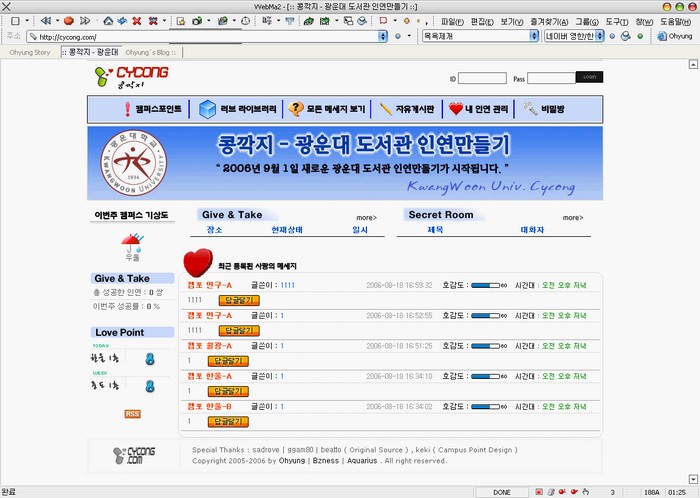Open the 도구(T) menu
Viewport: 700px width, 498px height.
pos(617,21)
